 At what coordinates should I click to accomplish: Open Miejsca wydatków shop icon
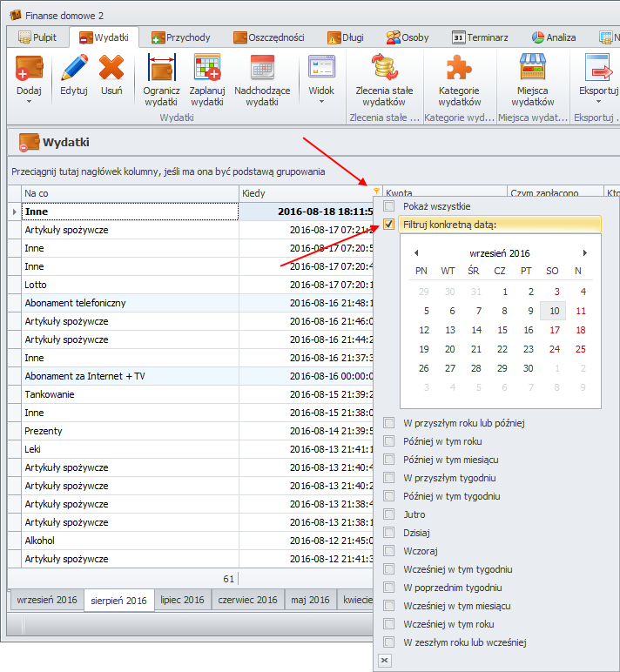click(533, 68)
